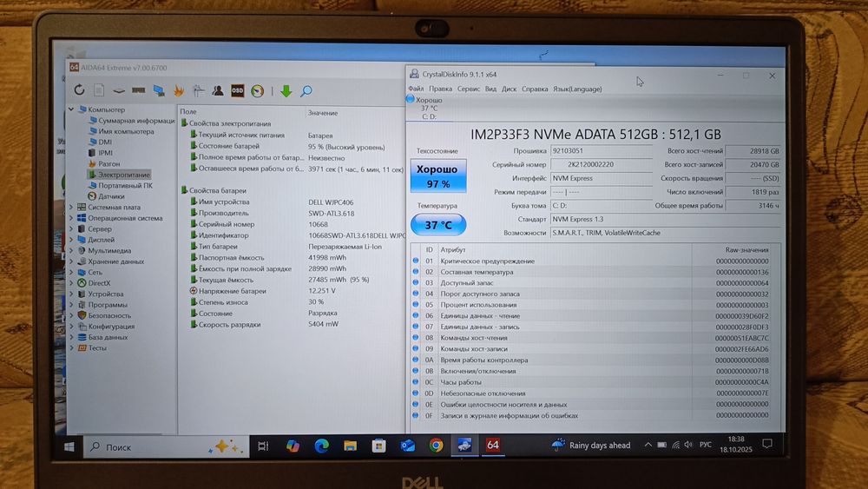The image size is (868, 489).
Task: Switch the РУС input language
Action: (x=705, y=444)
